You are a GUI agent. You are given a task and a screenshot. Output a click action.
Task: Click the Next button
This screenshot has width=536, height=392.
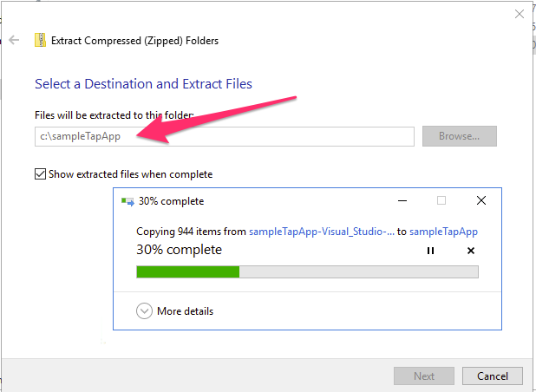click(x=424, y=376)
